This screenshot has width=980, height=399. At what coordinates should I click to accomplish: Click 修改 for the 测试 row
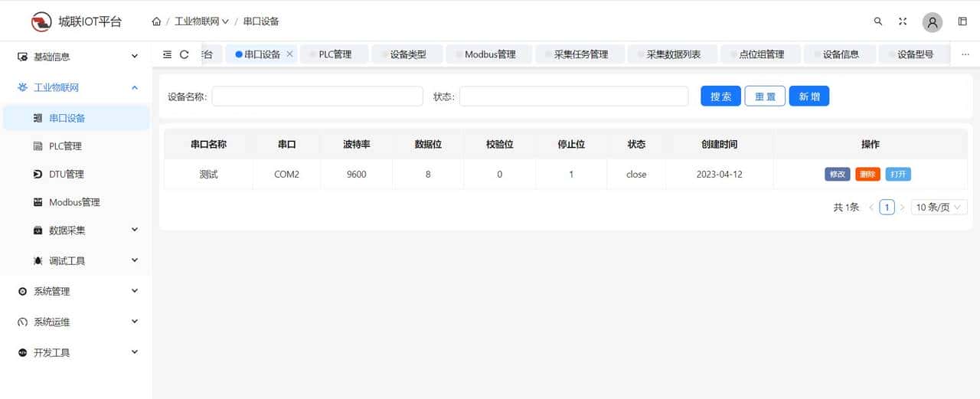[838, 175]
